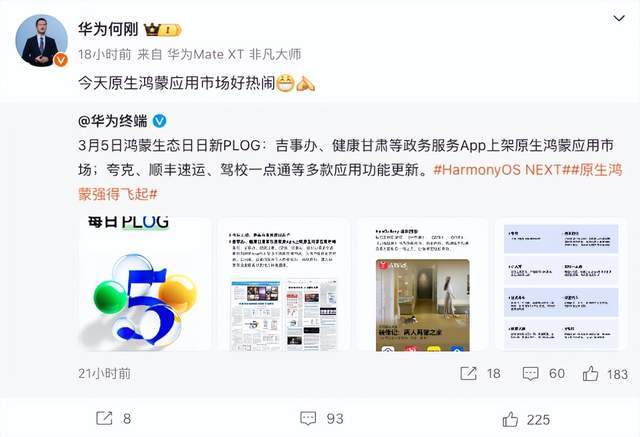View the third thumbnail with room scene
The image size is (640, 437).
(x=422, y=284)
